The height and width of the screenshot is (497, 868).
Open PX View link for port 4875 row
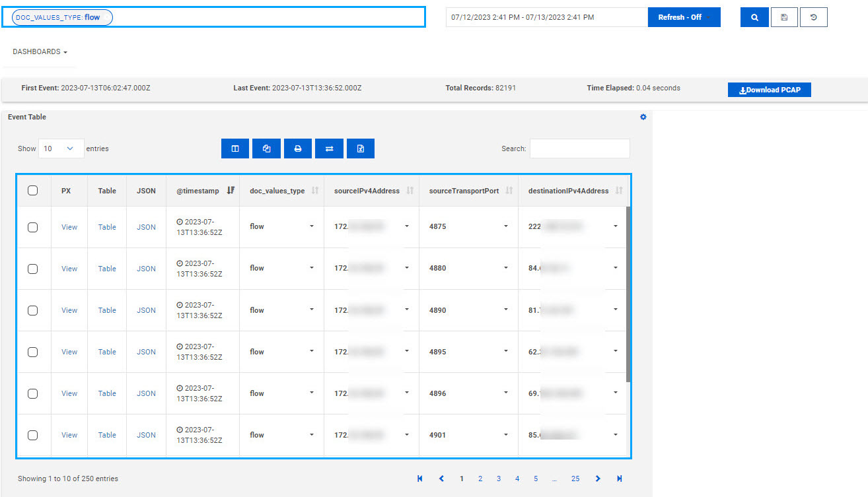tap(69, 227)
